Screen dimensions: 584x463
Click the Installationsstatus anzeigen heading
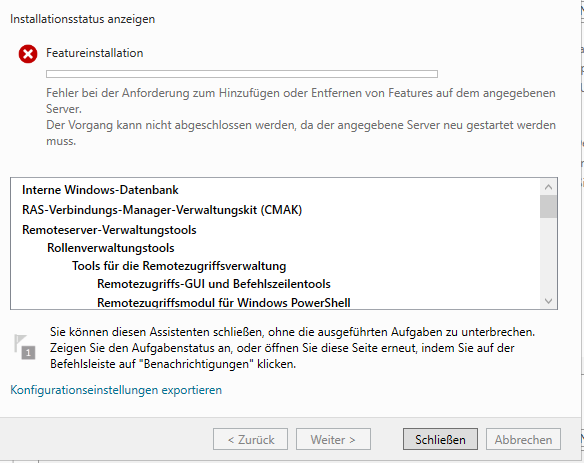click(x=82, y=19)
